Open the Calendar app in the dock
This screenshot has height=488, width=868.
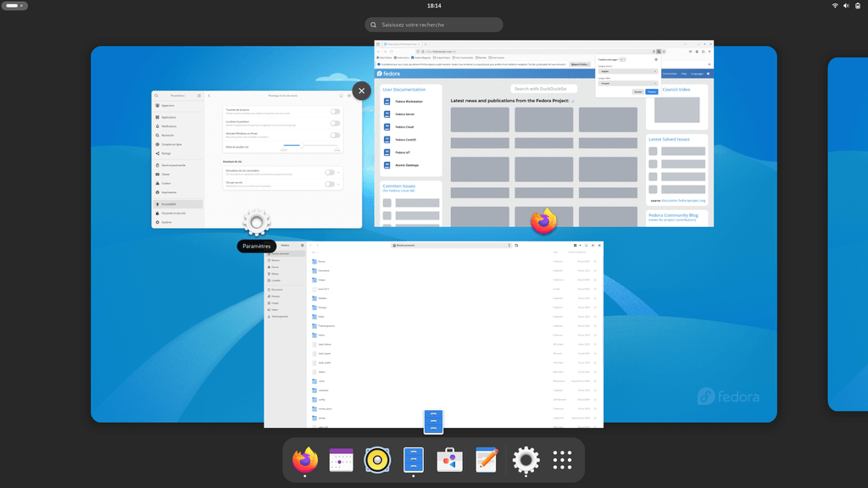(x=341, y=460)
